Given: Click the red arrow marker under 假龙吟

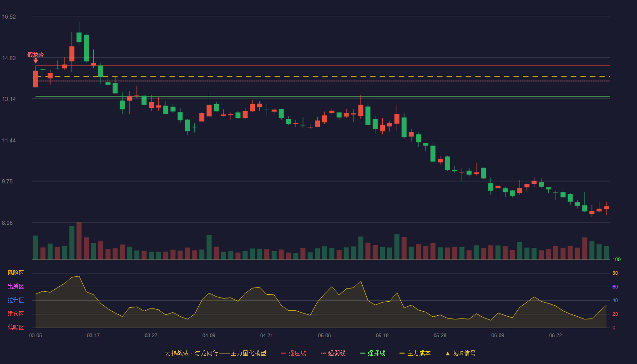Looking at the screenshot, I should point(35,61).
